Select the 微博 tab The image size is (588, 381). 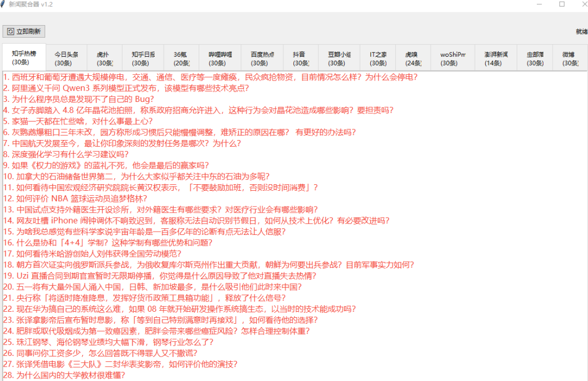(x=570, y=58)
